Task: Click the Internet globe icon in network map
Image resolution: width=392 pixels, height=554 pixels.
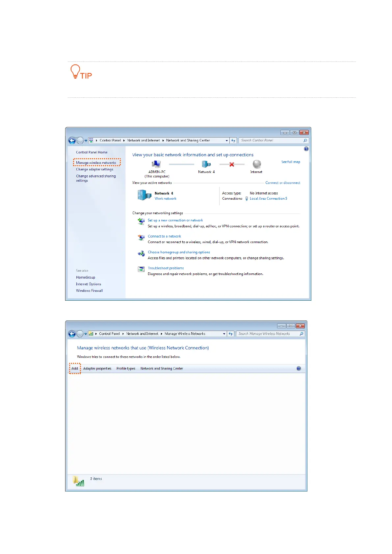Action: click(x=257, y=164)
